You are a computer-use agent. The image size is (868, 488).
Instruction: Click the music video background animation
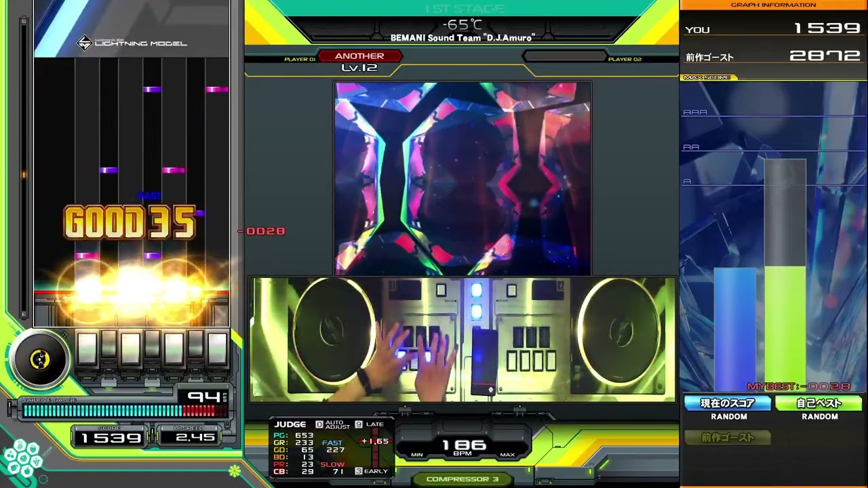pyautogui.click(x=462, y=178)
